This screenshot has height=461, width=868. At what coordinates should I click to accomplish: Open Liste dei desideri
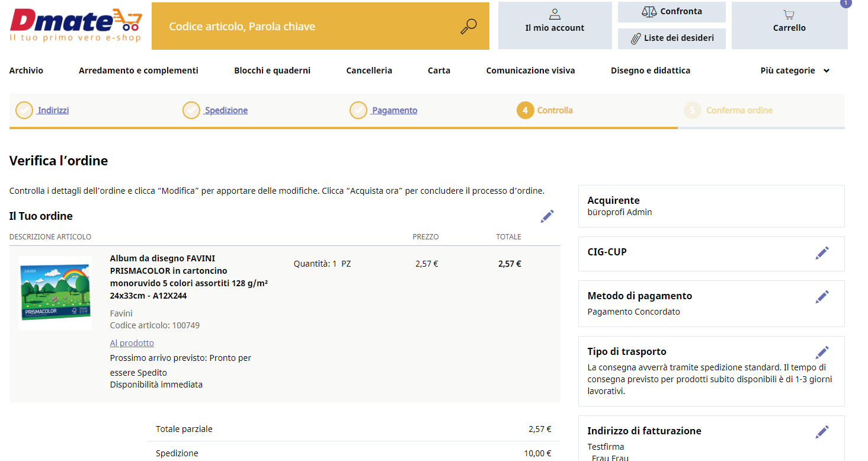pyautogui.click(x=672, y=39)
